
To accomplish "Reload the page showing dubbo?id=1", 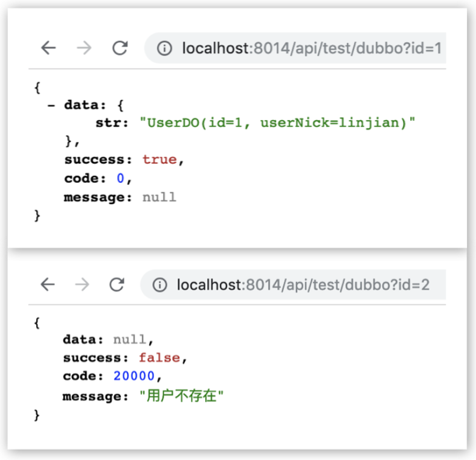I will click(x=120, y=48).
